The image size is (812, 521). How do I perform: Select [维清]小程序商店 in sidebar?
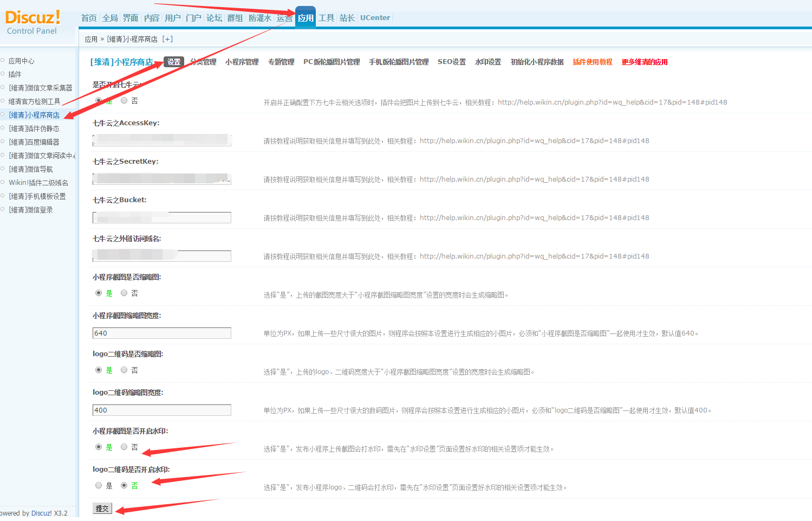click(34, 115)
